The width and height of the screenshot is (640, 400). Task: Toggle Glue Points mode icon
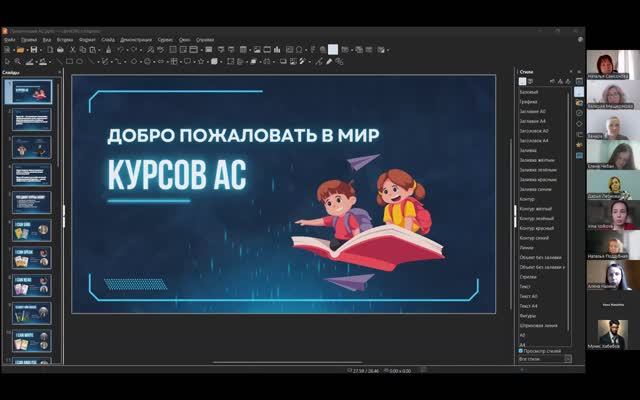[329, 61]
